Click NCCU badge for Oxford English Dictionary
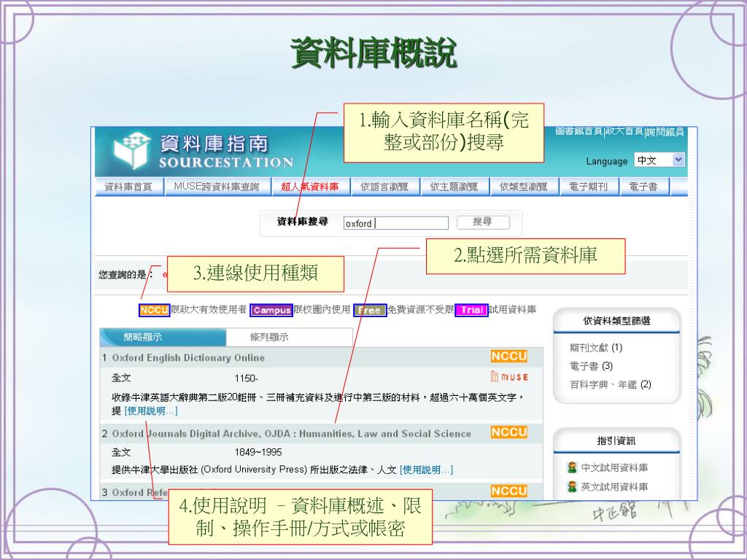 [x=508, y=356]
